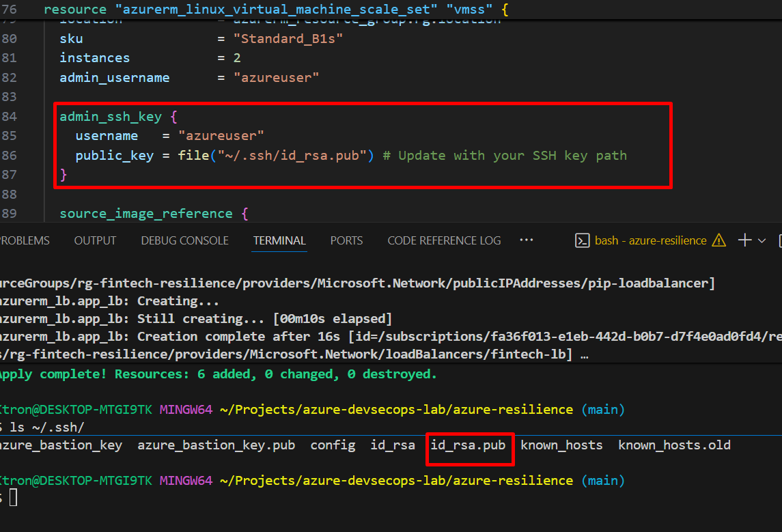Open launch profile dropdown beside plus
Screen dimensions: 782x532
762,240
